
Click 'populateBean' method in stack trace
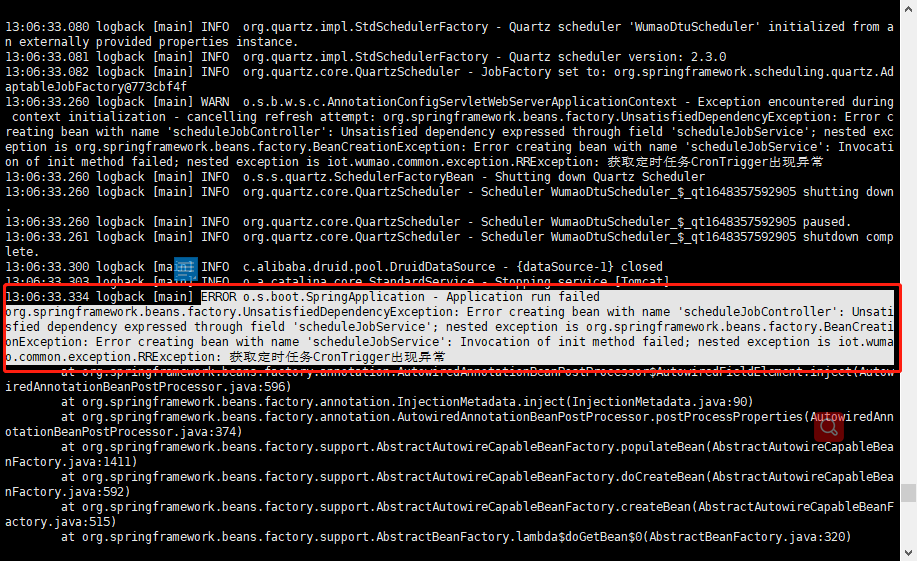coord(663,447)
